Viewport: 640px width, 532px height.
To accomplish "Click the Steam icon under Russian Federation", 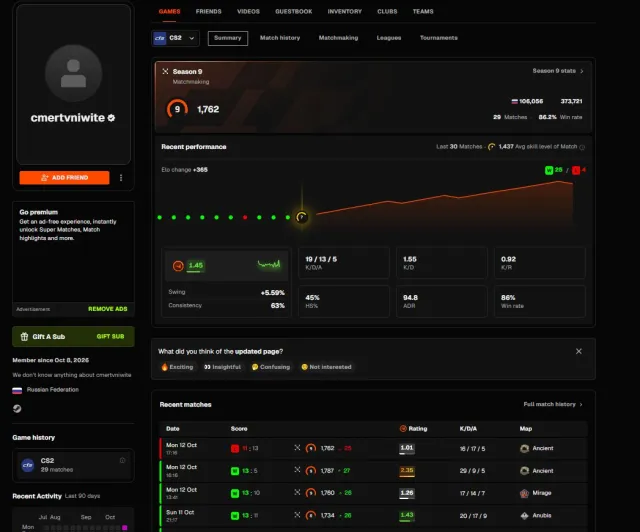I will point(17,408).
